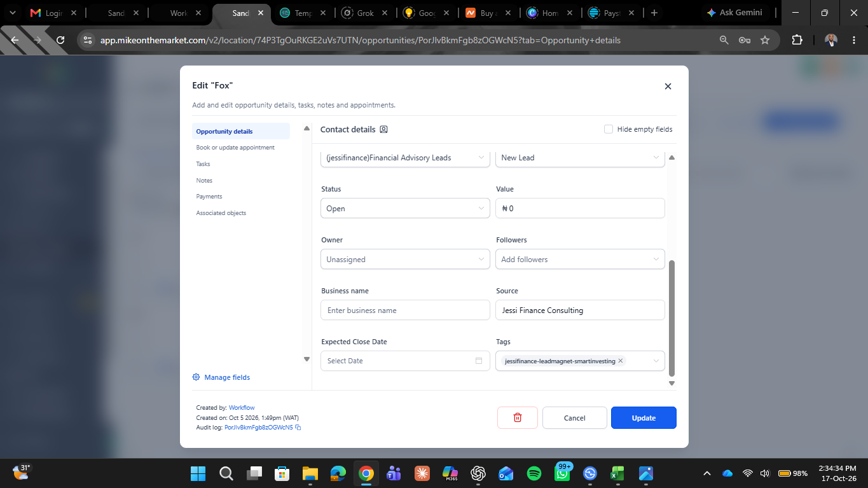Viewport: 868px width, 488px height.
Task: Remove the jessifinance-leadmagnet-smartinvesting tag
Action: click(x=621, y=361)
